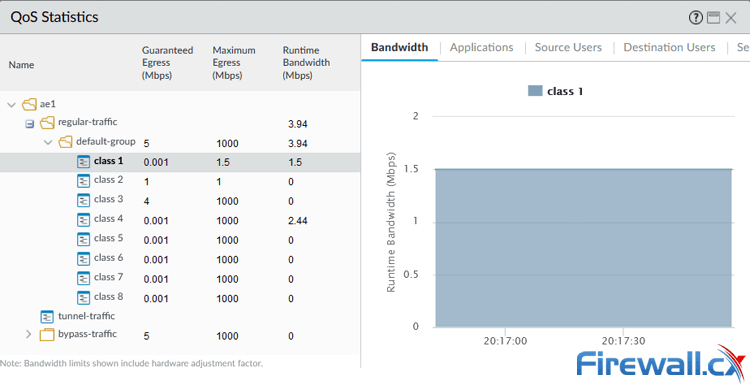Click the class 5 QoS class icon

83,239
